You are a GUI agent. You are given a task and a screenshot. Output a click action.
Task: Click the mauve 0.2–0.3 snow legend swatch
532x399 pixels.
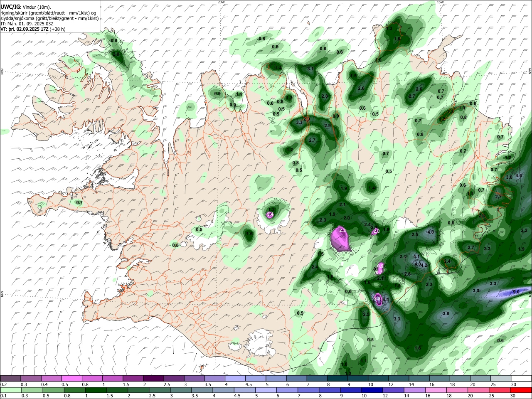[x=10, y=378]
